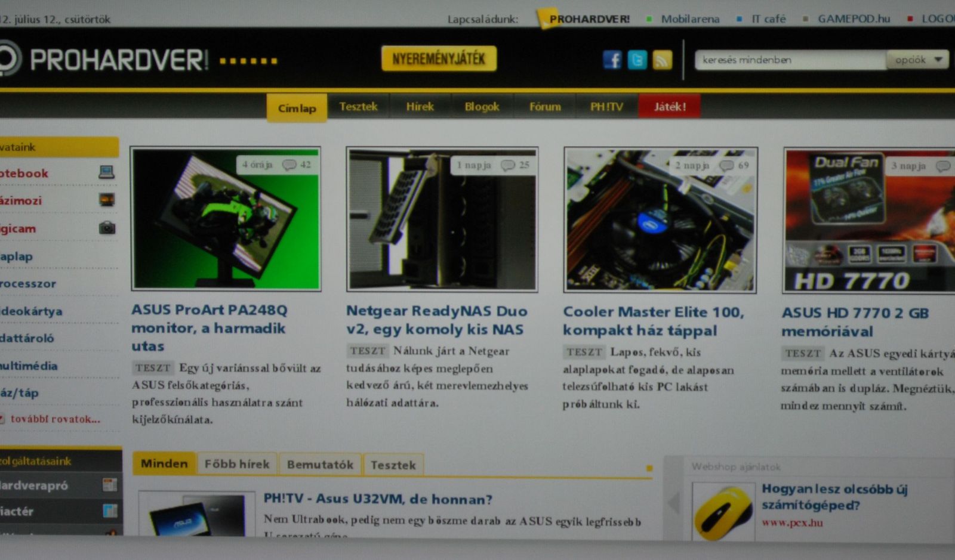The width and height of the screenshot is (955, 560).
Task: Open the Adattároló category link
Action: [x=27, y=338]
